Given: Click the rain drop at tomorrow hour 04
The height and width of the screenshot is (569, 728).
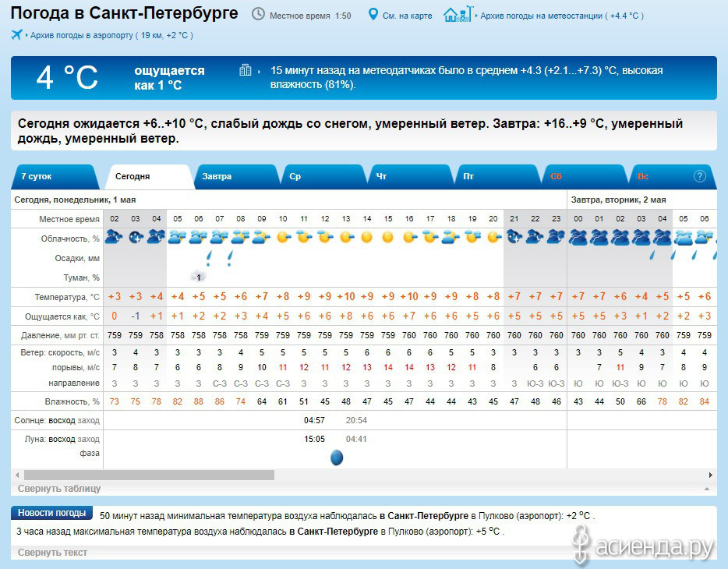Looking at the screenshot, I should tap(652, 254).
